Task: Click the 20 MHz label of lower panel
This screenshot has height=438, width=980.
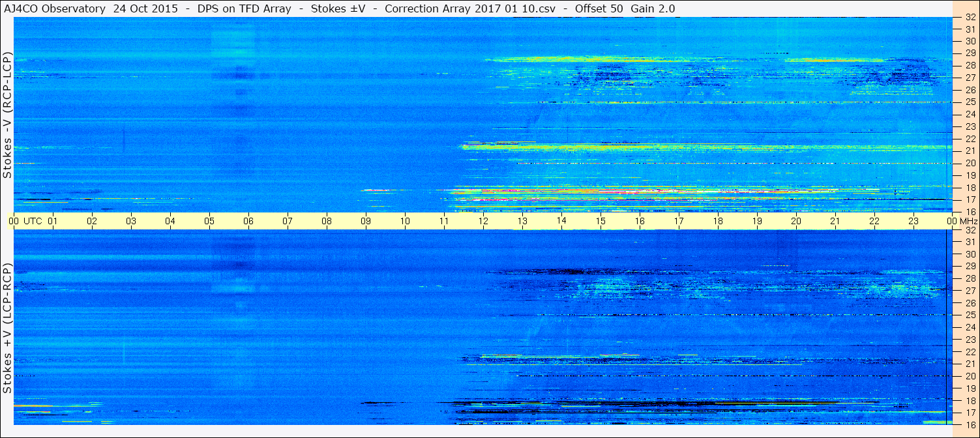Action: (970, 376)
